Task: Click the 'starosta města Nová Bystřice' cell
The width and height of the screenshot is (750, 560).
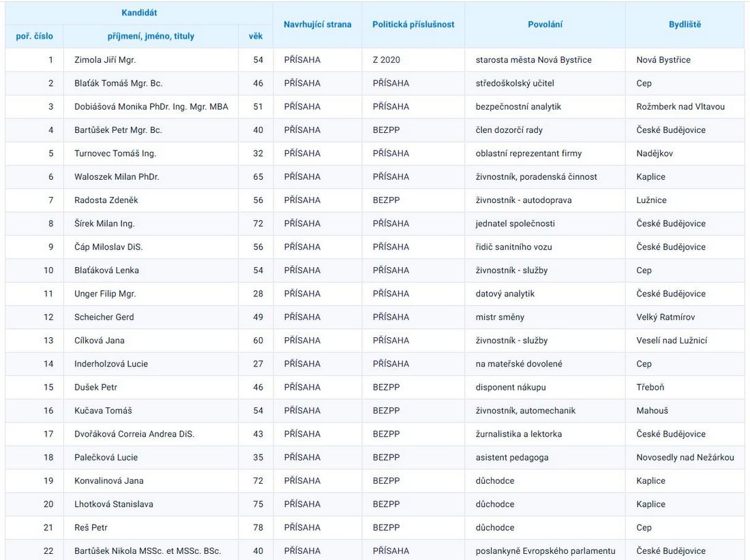Action: click(x=533, y=60)
